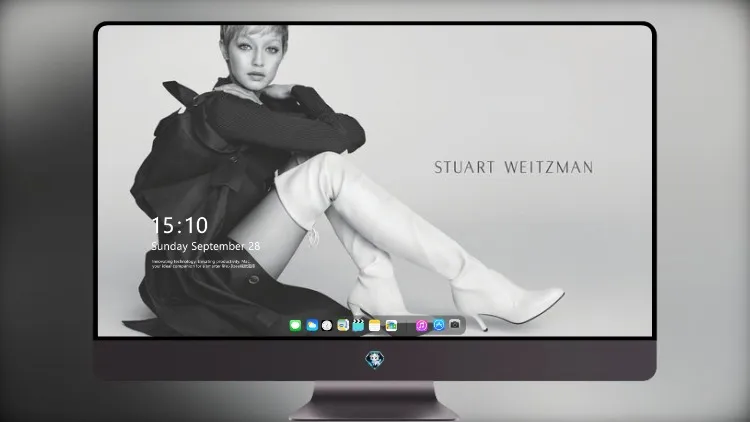Click the STUART WEITZMAN brand text
The width and height of the screenshot is (750, 422).
point(514,167)
